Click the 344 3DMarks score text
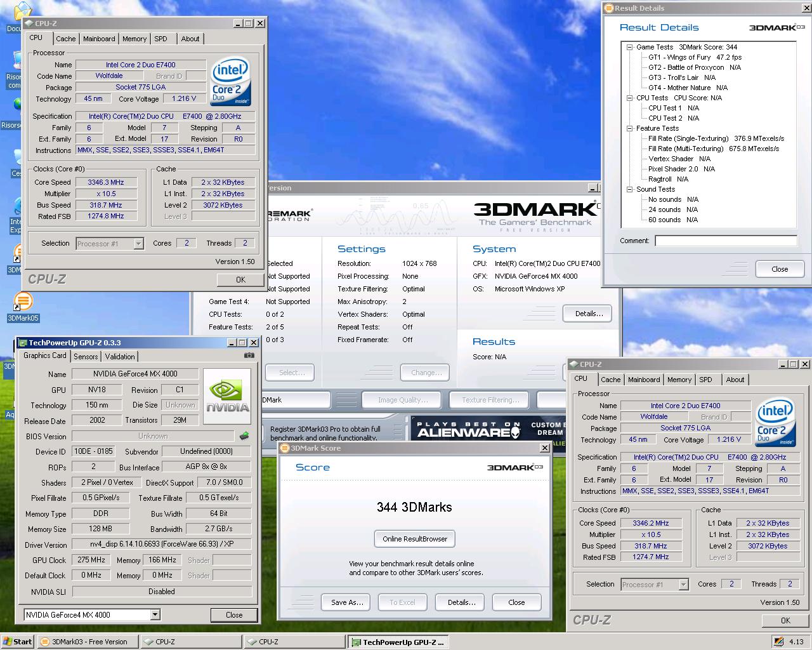The width and height of the screenshot is (812, 650). (414, 507)
